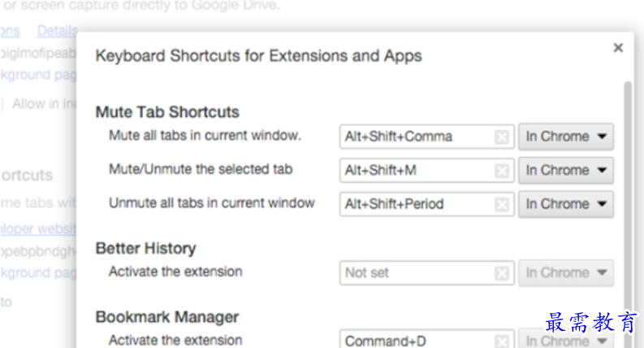
Task: Click the developer website link
Action: [38, 228]
